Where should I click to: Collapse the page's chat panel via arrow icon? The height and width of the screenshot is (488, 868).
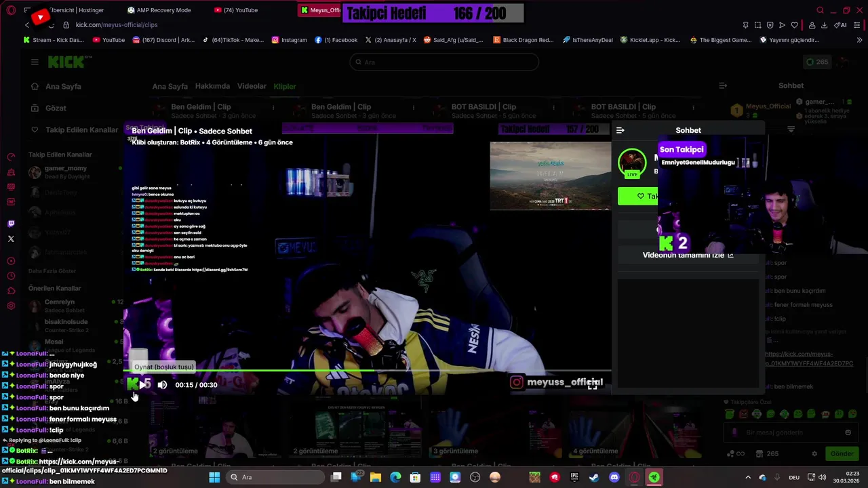tap(723, 86)
